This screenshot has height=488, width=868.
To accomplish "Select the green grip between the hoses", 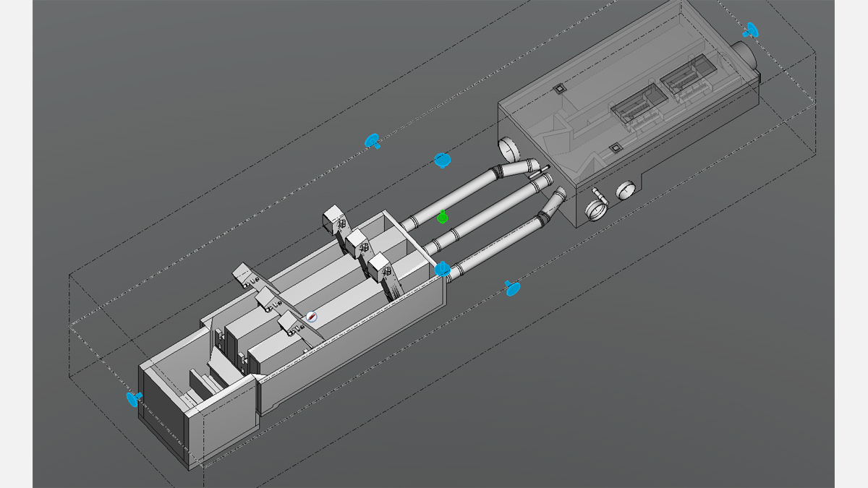I will pos(443,216).
